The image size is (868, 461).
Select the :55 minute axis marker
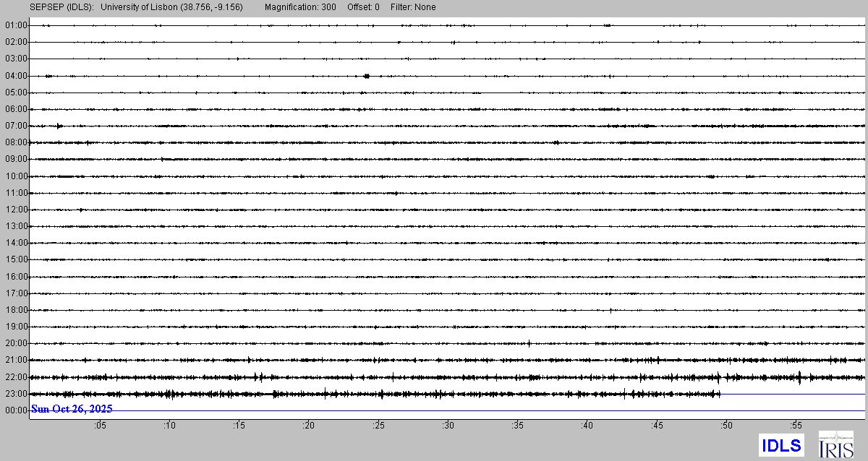click(x=796, y=426)
